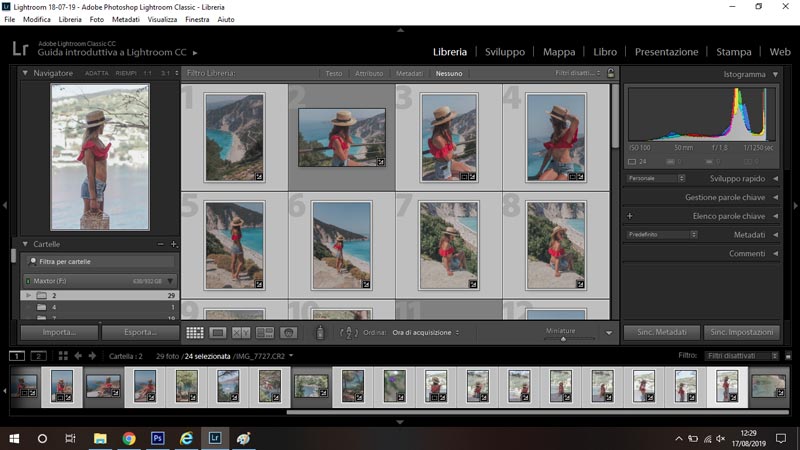800x450 pixels.
Task: Set navigator zoom to ADATTA
Action: (x=96, y=73)
